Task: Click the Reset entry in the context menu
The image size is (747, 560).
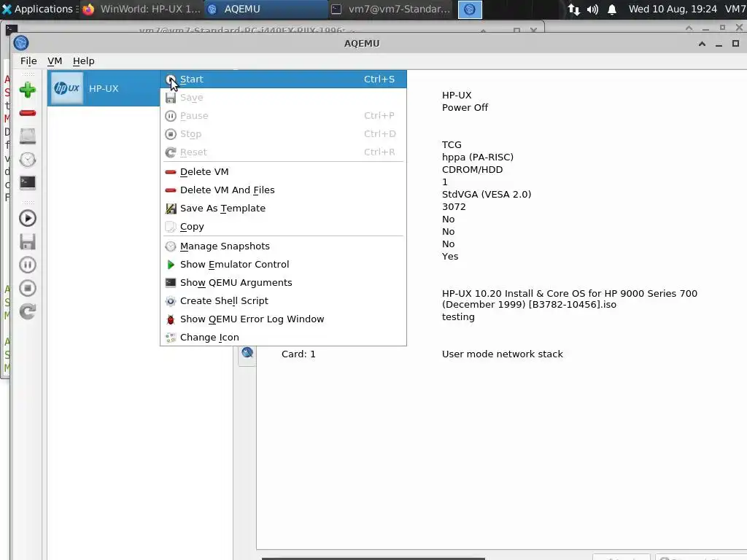Action: [284, 152]
